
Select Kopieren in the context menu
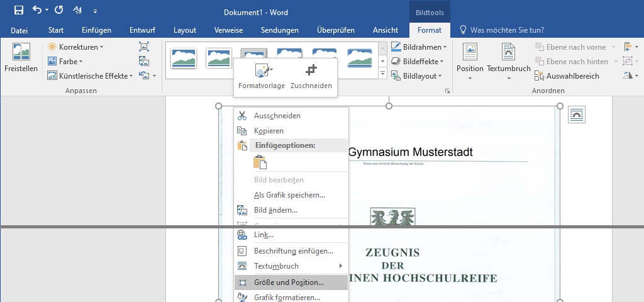click(269, 131)
